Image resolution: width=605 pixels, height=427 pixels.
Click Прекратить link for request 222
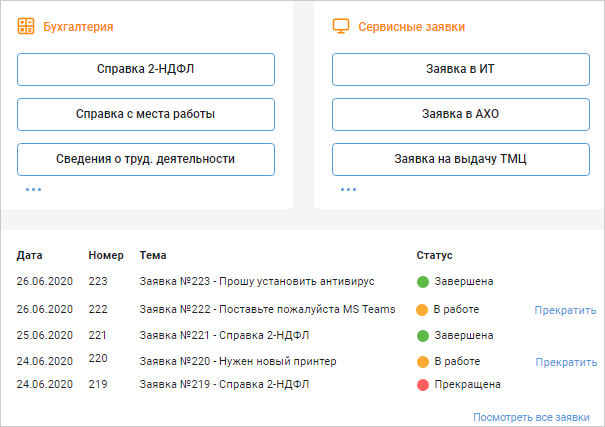565,310
